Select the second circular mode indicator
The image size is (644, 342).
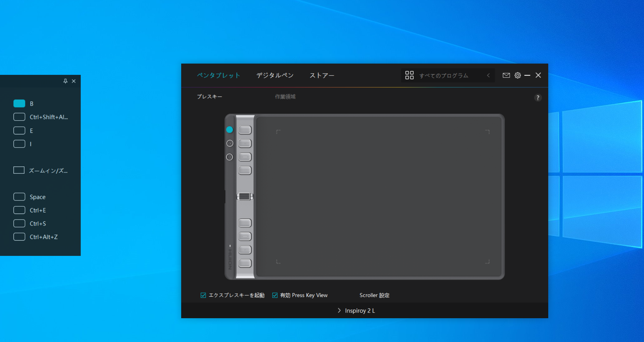[230, 143]
